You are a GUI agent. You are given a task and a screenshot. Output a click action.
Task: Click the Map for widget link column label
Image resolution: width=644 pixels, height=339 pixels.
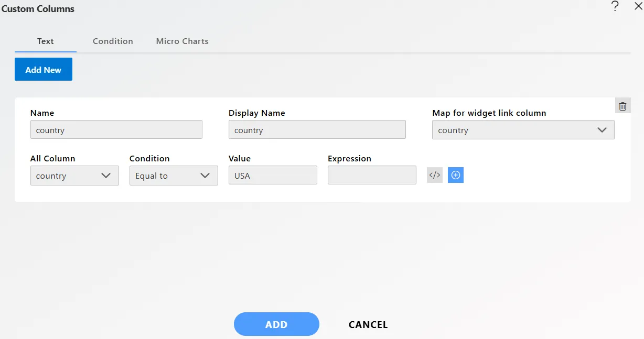pyautogui.click(x=489, y=113)
